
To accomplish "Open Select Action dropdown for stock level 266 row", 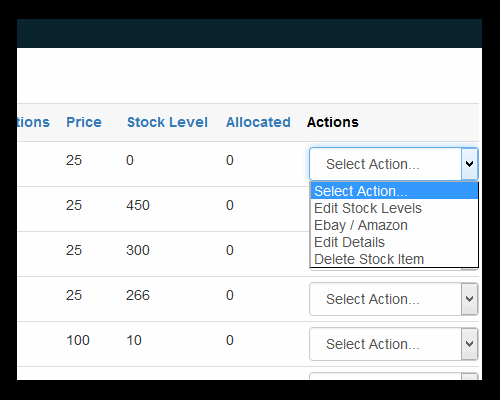I will point(394,299).
